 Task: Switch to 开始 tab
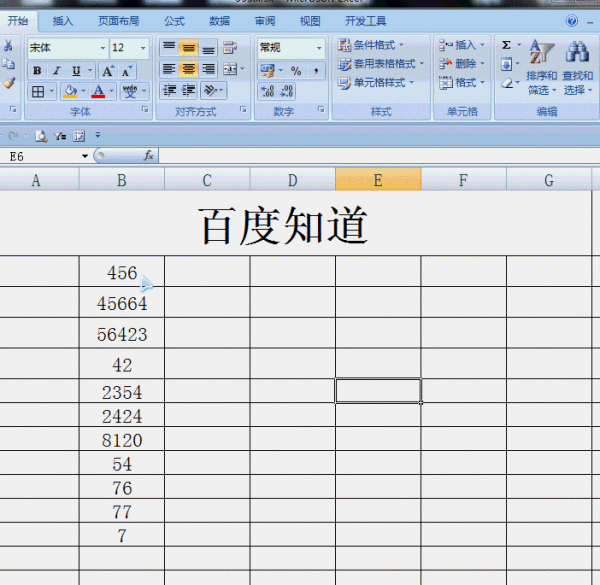(18, 21)
